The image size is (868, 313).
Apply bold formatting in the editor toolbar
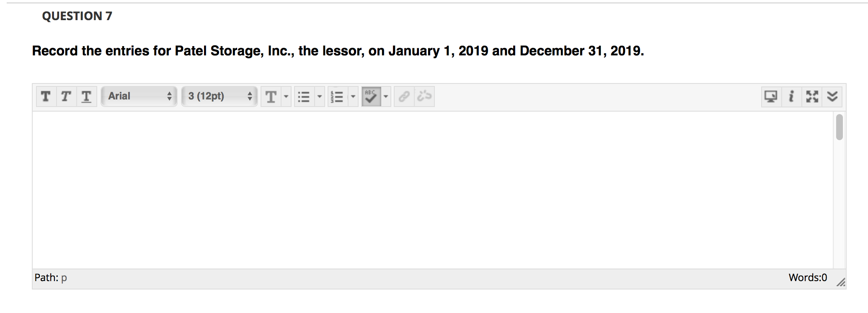(x=45, y=96)
